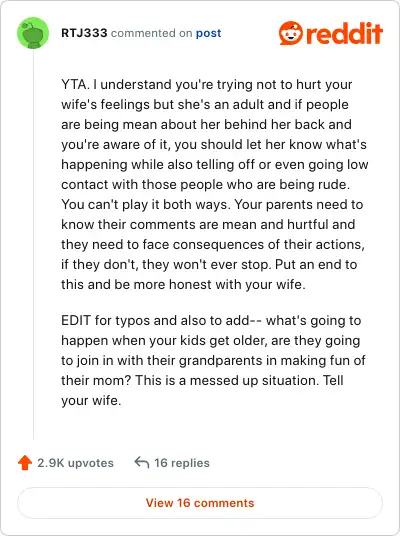This screenshot has height=536, width=400.
Task: Click the orange upvote arrow
Action: 25,463
